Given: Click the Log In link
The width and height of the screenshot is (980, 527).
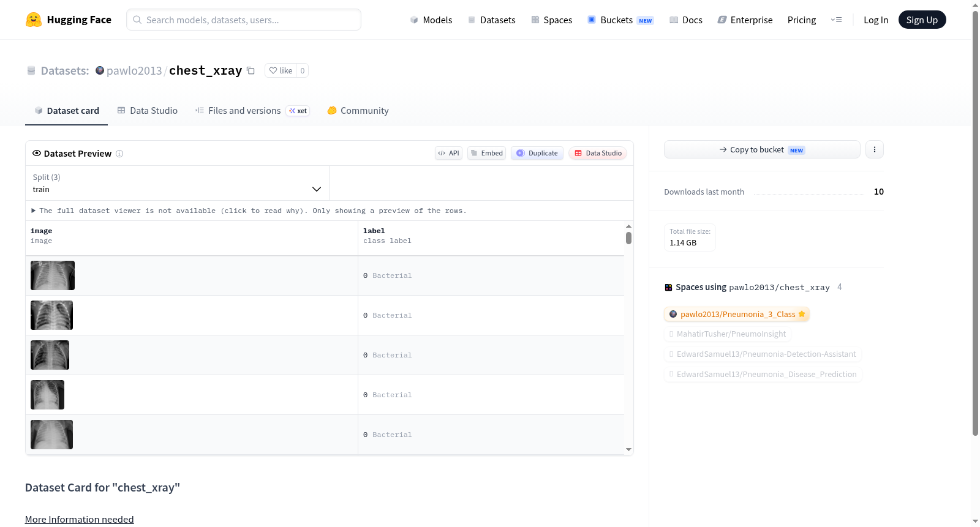Looking at the screenshot, I should 876,20.
